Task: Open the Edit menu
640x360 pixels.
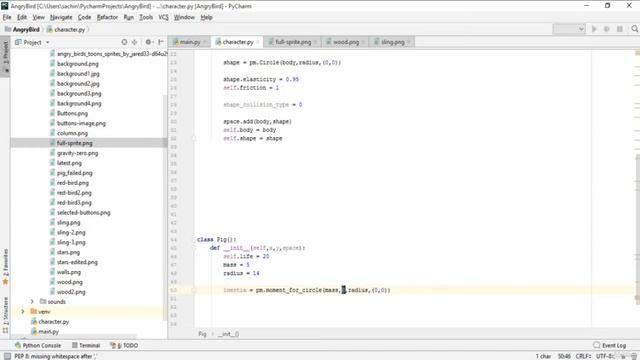Action: pyautogui.click(x=22, y=17)
